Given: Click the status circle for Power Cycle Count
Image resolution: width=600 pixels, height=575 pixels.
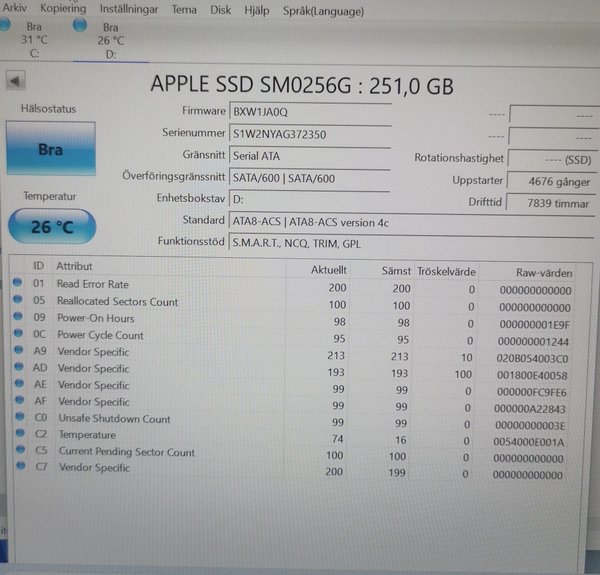Looking at the screenshot, I should pos(17,335).
